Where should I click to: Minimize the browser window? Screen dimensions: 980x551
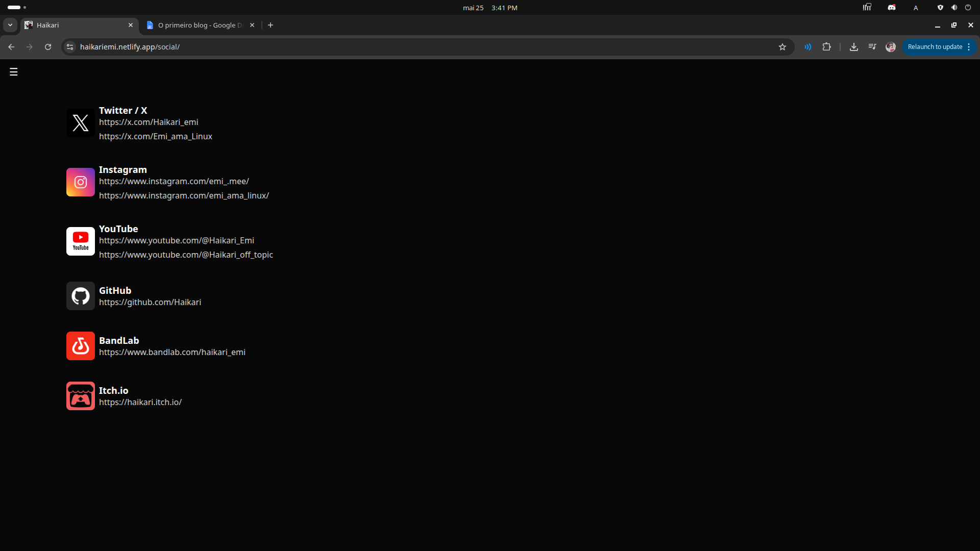pos(938,25)
